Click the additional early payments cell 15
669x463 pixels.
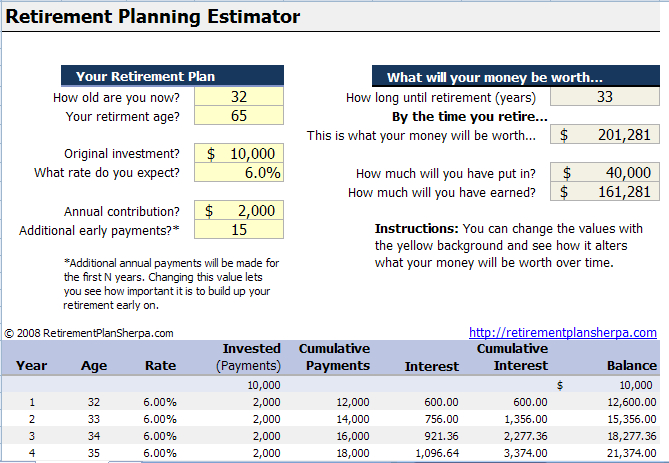coord(239,230)
